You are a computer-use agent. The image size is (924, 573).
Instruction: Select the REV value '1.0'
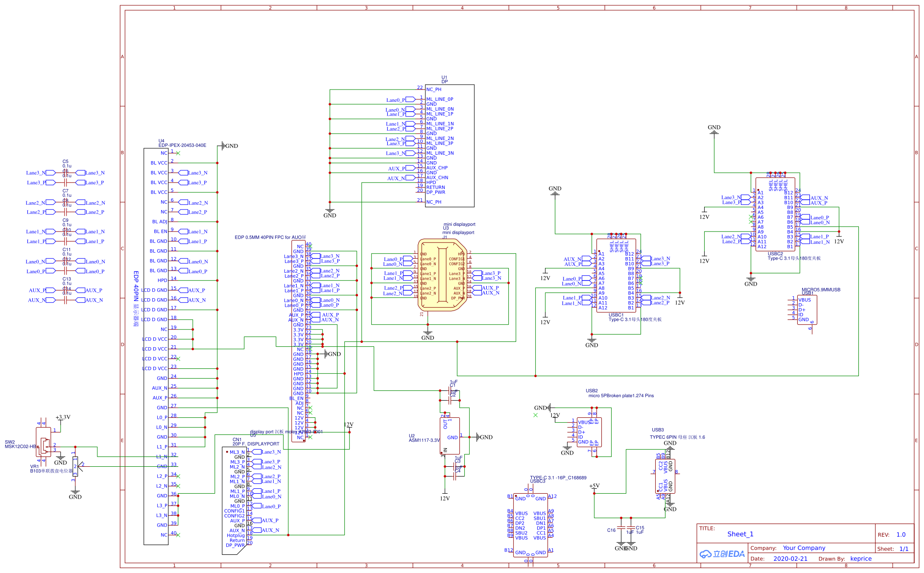(901, 535)
